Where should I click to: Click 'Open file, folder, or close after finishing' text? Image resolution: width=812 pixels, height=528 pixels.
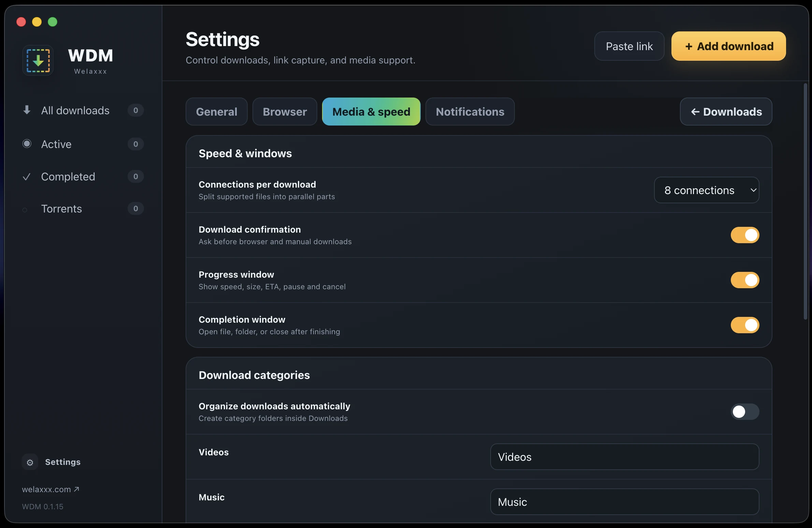tap(269, 332)
